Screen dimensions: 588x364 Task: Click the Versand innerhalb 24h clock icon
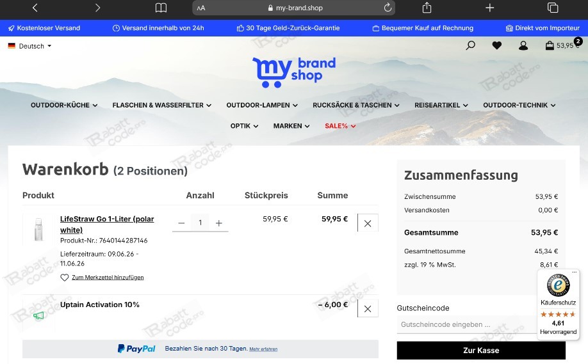coord(116,28)
